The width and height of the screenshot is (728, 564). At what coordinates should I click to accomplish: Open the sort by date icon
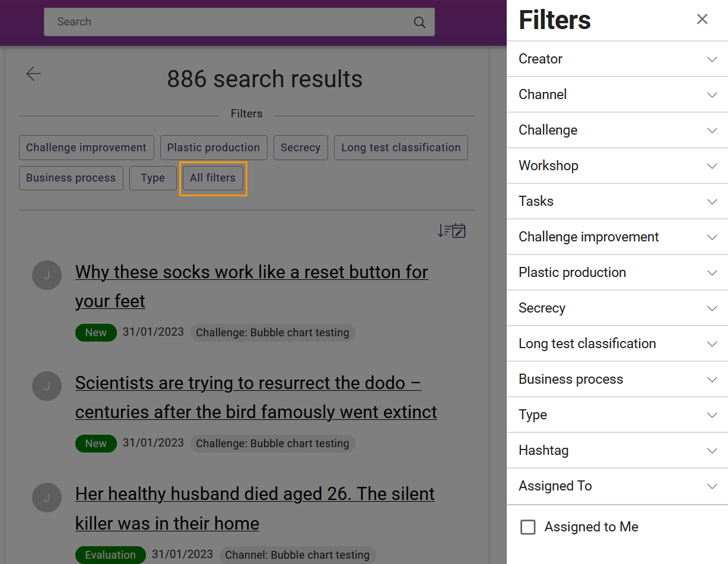tap(452, 231)
